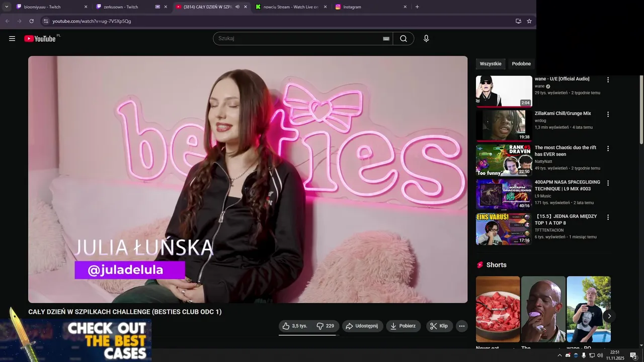Click the video player area
This screenshot has width=644, height=362.
(248, 179)
